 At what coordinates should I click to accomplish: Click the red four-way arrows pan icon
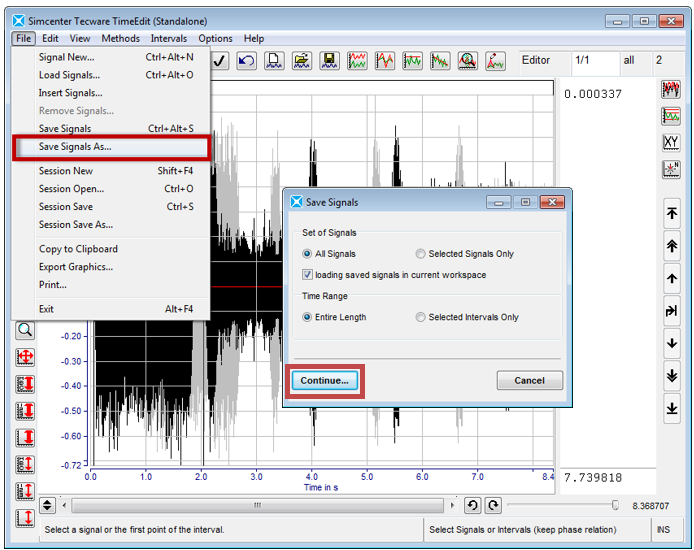(25, 357)
